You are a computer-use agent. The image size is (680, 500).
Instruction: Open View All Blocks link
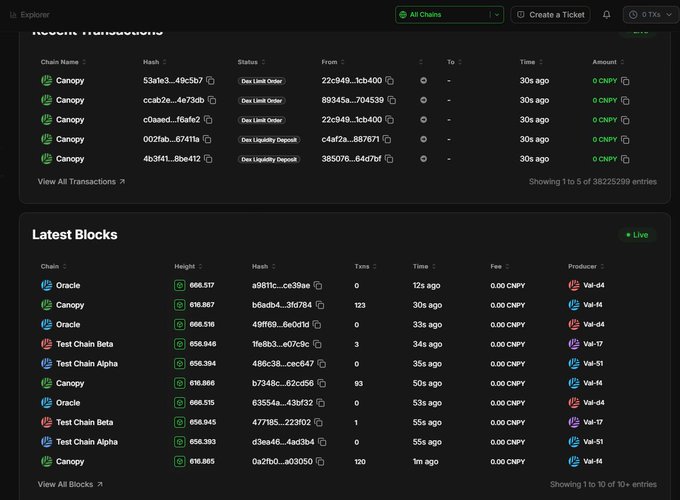[70, 484]
